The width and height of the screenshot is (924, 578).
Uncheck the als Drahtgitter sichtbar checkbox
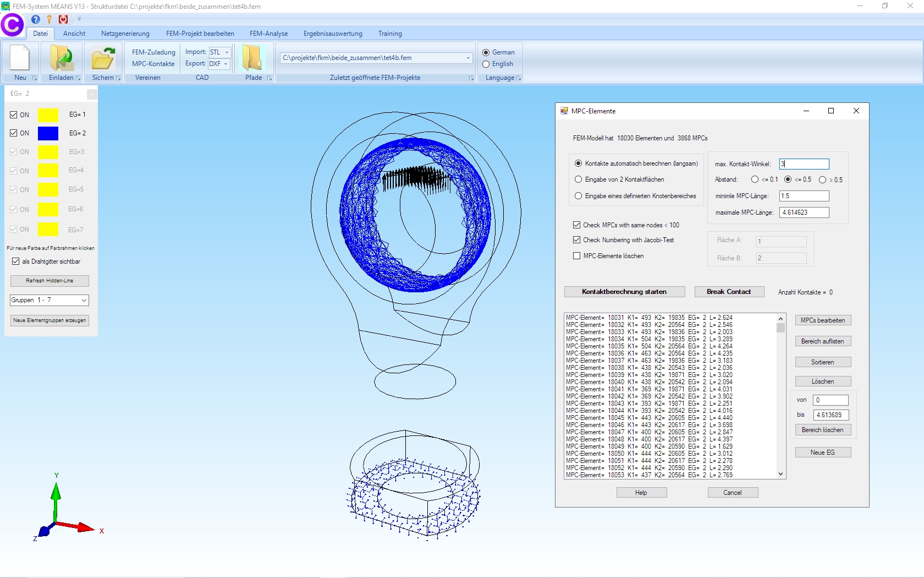[16, 261]
